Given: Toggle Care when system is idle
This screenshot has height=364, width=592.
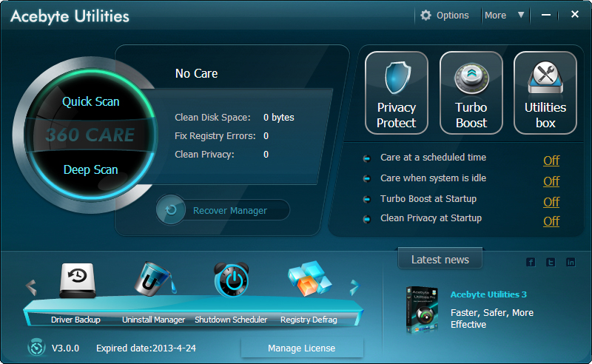Looking at the screenshot, I should tap(551, 181).
